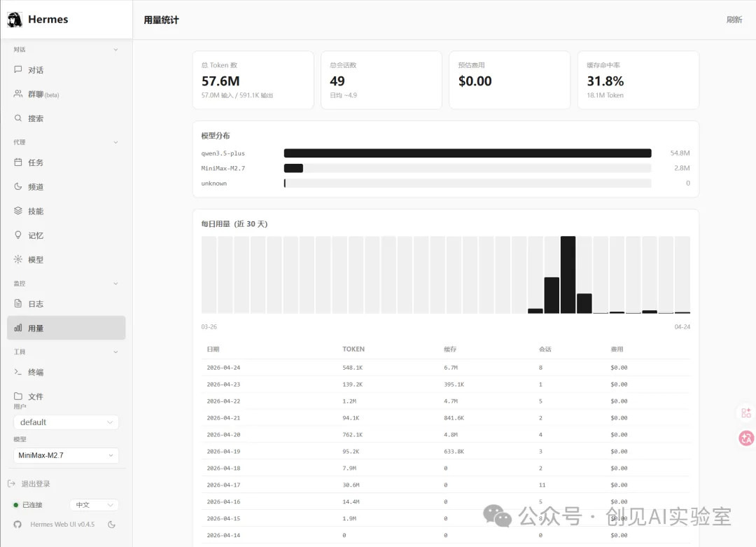Click the 退出登录 logout icon

tap(12, 483)
